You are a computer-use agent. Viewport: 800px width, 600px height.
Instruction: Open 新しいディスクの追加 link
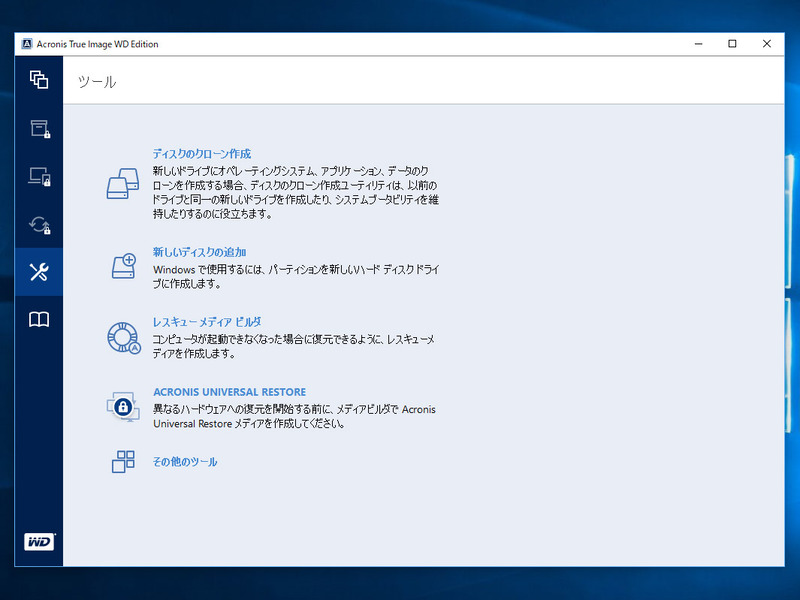click(x=199, y=252)
